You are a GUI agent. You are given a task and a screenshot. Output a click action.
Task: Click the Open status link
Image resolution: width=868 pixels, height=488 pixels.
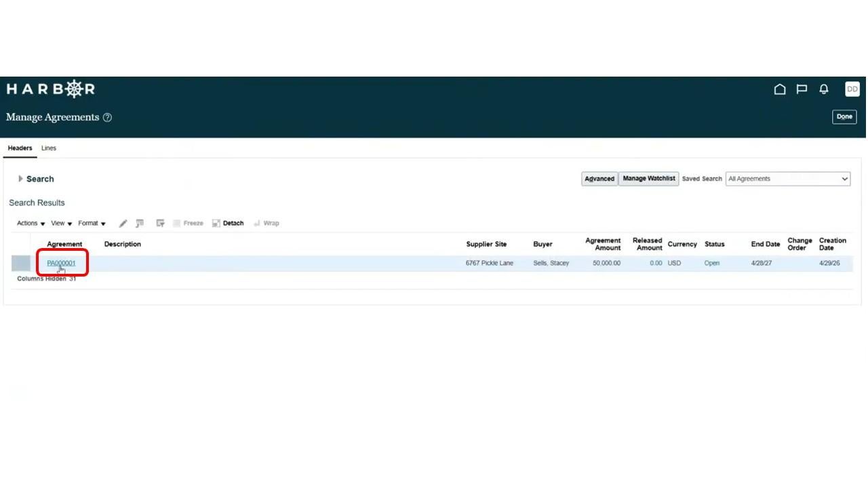pos(712,263)
